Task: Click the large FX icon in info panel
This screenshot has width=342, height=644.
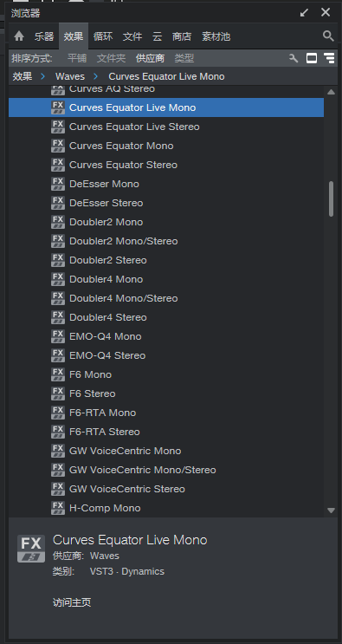Action: tap(31, 549)
